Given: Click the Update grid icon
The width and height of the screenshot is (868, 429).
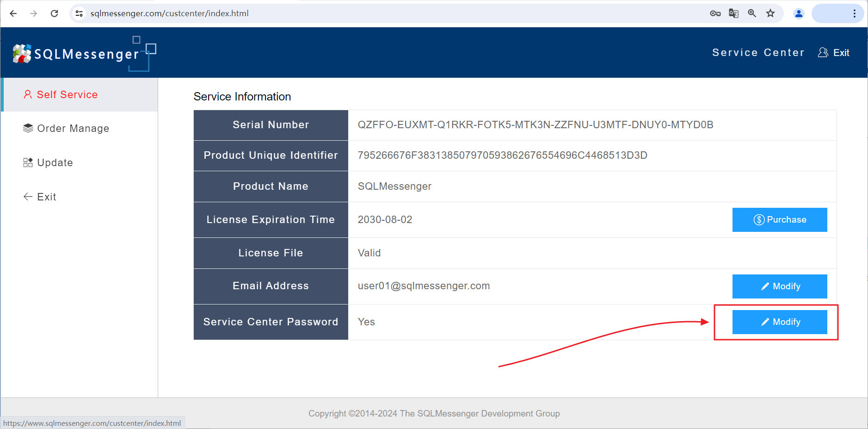Looking at the screenshot, I should (x=28, y=162).
